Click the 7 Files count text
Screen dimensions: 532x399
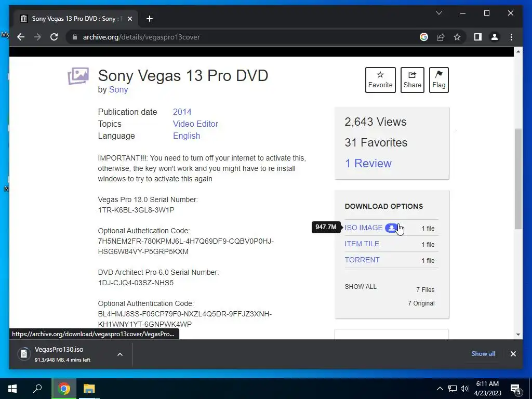425,290
